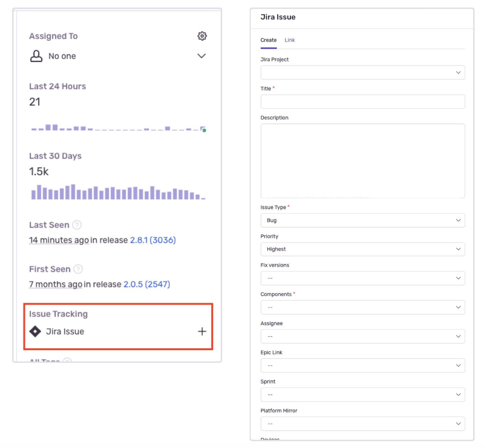
Task: Click the person avatar icon beside No one
Action: pos(36,56)
